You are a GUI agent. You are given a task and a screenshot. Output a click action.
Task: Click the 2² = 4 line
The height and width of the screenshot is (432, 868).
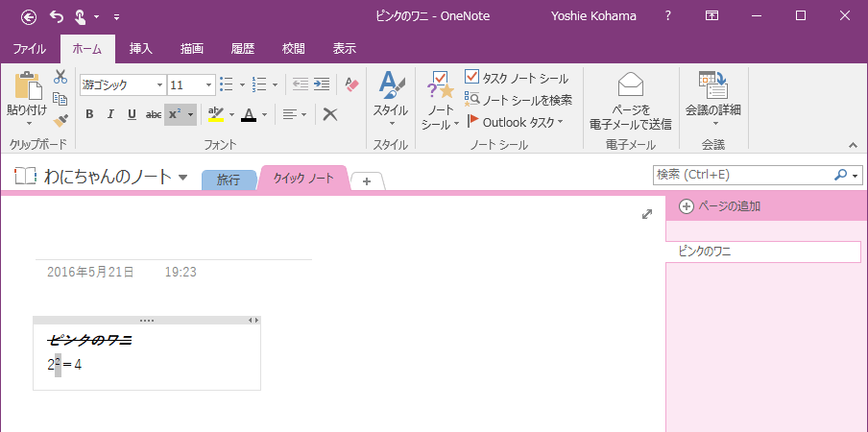[64, 365]
